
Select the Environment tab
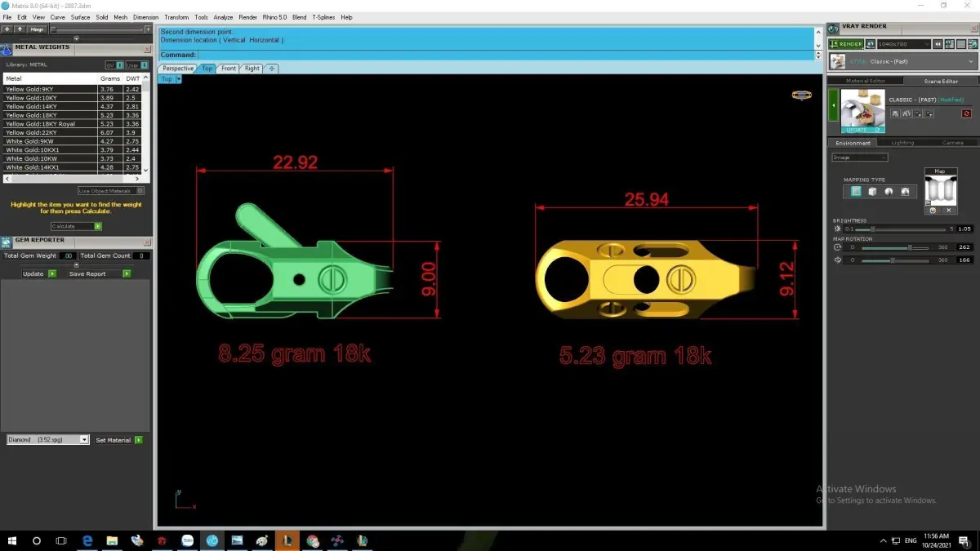[x=853, y=143]
